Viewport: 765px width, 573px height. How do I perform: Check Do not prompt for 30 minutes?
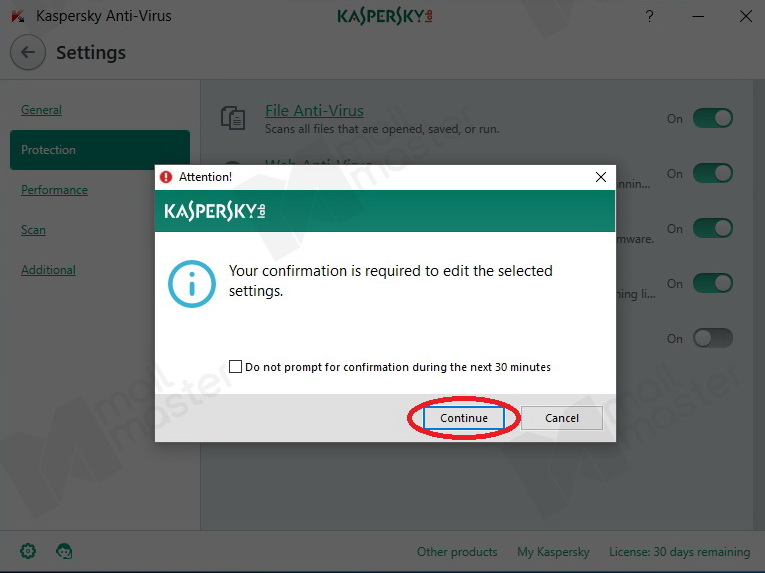(x=235, y=367)
